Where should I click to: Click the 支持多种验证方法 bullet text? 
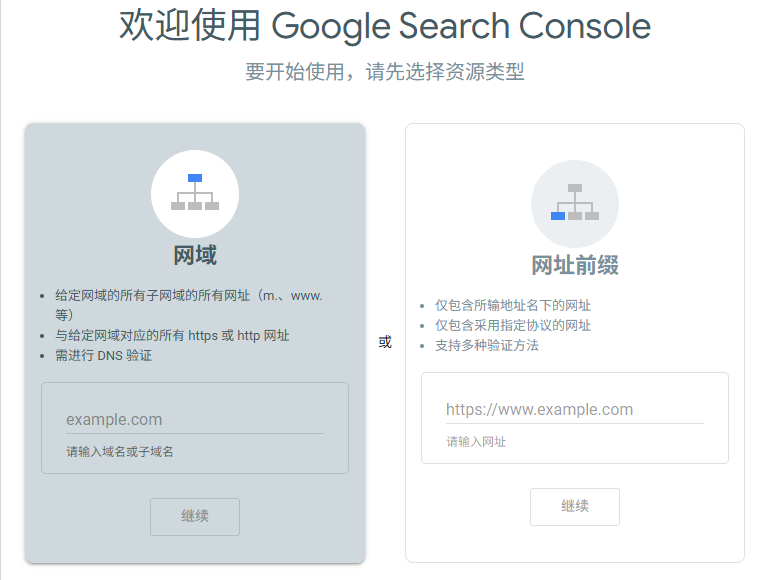487,345
